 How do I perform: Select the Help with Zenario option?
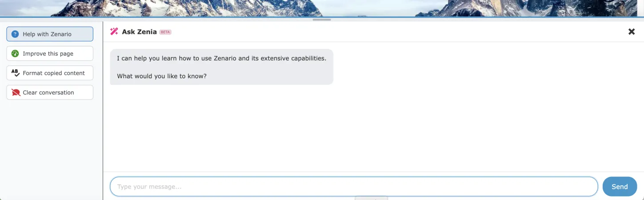(x=50, y=34)
